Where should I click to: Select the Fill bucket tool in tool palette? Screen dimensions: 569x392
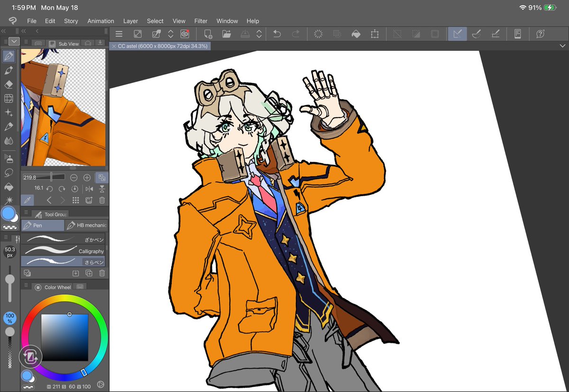(9, 186)
